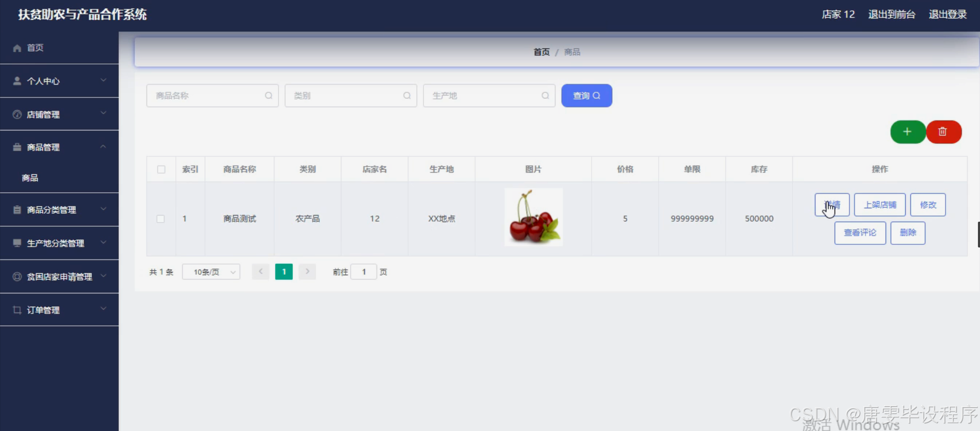Viewport: 980px width, 431px height.
Task: Expand the 店铺管理 menu chevron
Action: coord(103,113)
